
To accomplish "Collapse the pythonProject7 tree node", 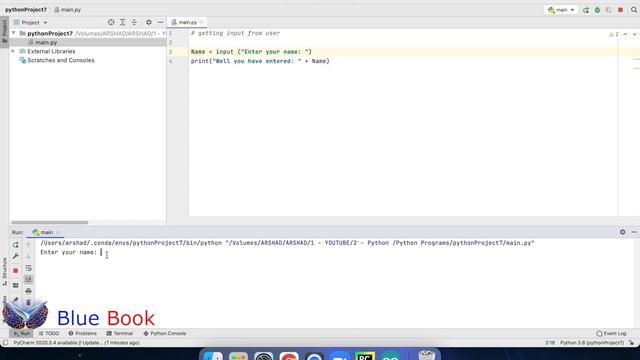I will pos(14,33).
